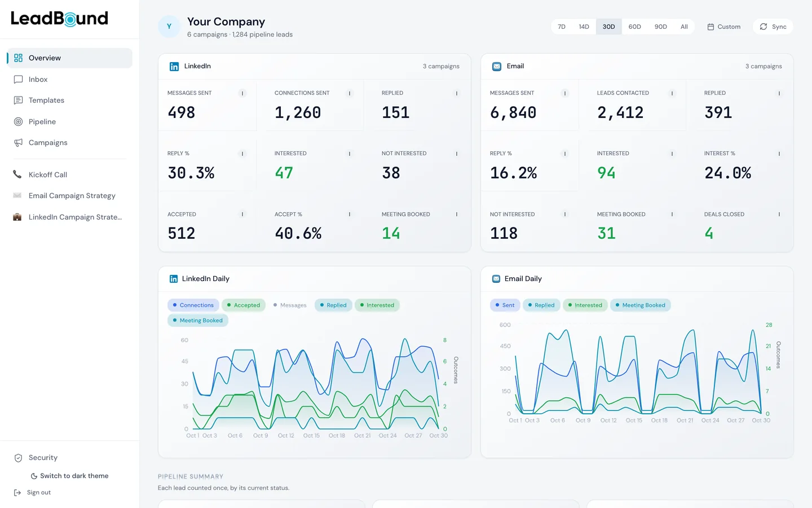This screenshot has width=812, height=508.
Task: Click the Security shield icon
Action: click(18, 458)
